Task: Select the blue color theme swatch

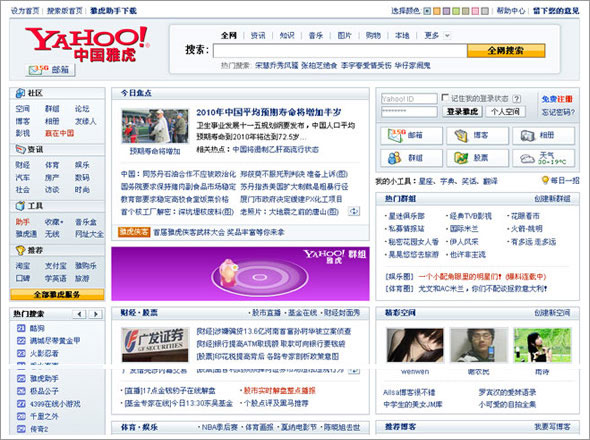Action: point(427,11)
